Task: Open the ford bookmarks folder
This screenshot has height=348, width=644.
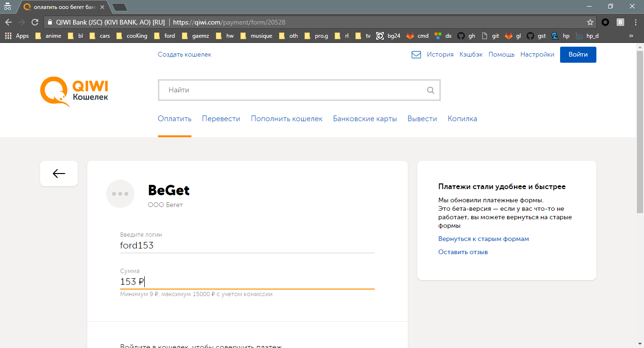Action: point(165,36)
